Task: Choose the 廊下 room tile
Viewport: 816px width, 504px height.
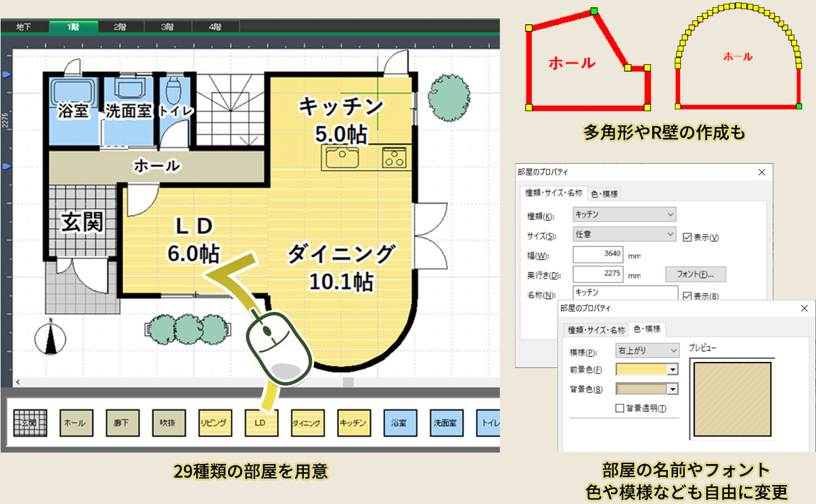Action: pyautogui.click(x=122, y=423)
